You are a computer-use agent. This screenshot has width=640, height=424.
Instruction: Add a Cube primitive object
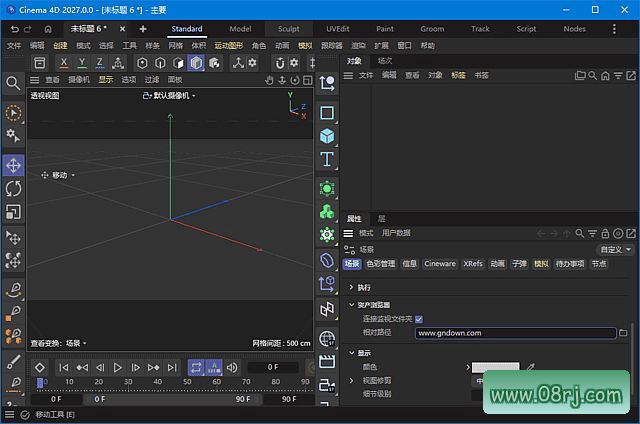tap(327, 136)
